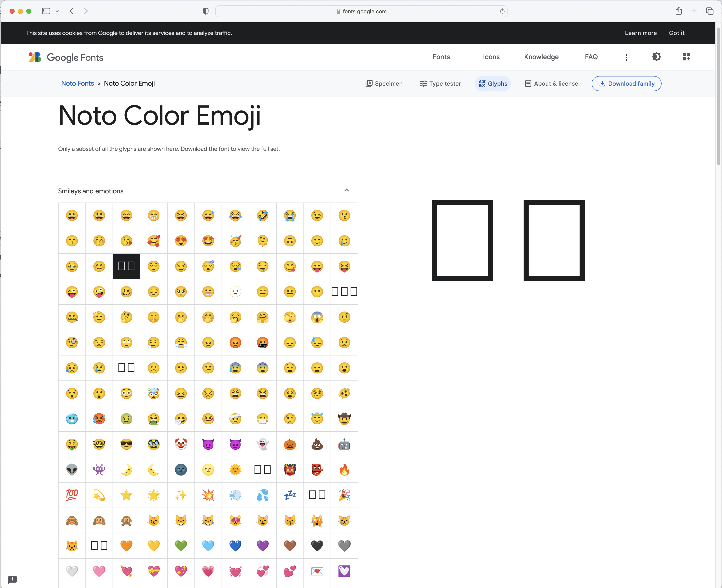Viewport: 722px width, 588px height.
Task: Toggle dark mode with the moon icon
Action: click(656, 57)
